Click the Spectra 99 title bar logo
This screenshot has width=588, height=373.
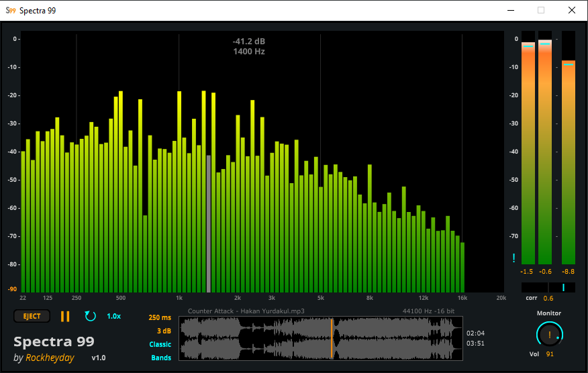click(x=10, y=10)
